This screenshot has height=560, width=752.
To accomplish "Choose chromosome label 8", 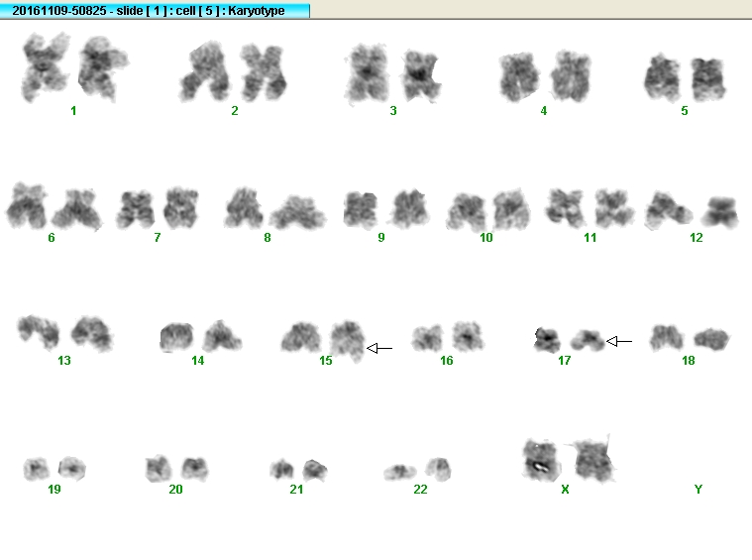I will (268, 238).
